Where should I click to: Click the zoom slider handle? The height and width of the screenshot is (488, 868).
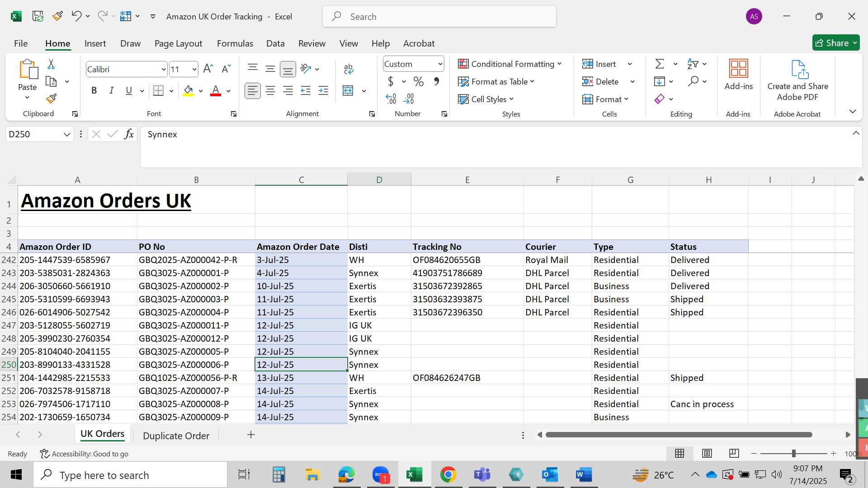(x=793, y=453)
